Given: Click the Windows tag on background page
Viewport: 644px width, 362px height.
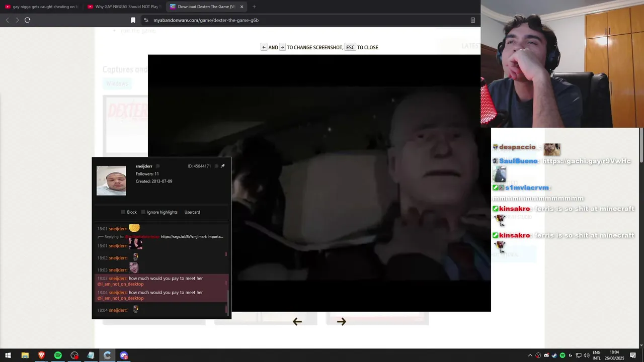Looking at the screenshot, I should pos(117,83).
